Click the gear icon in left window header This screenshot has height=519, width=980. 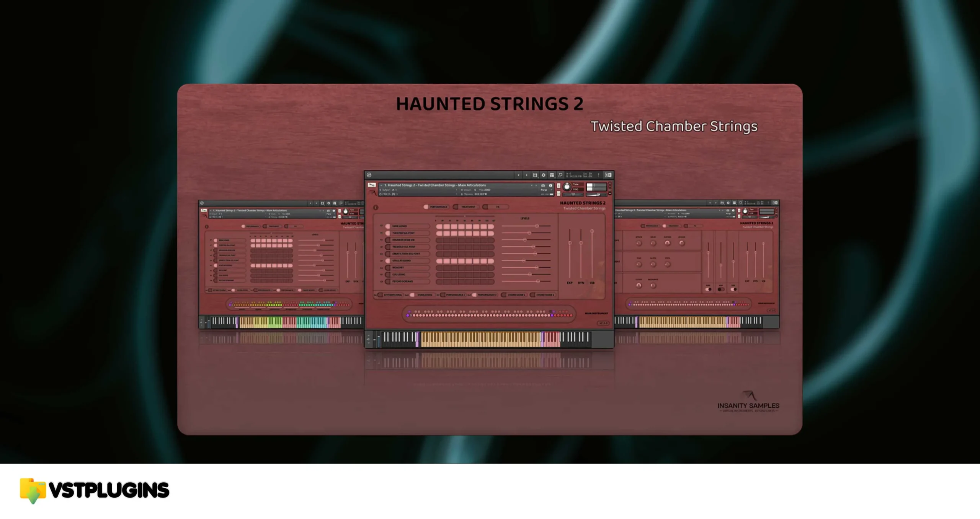328,203
